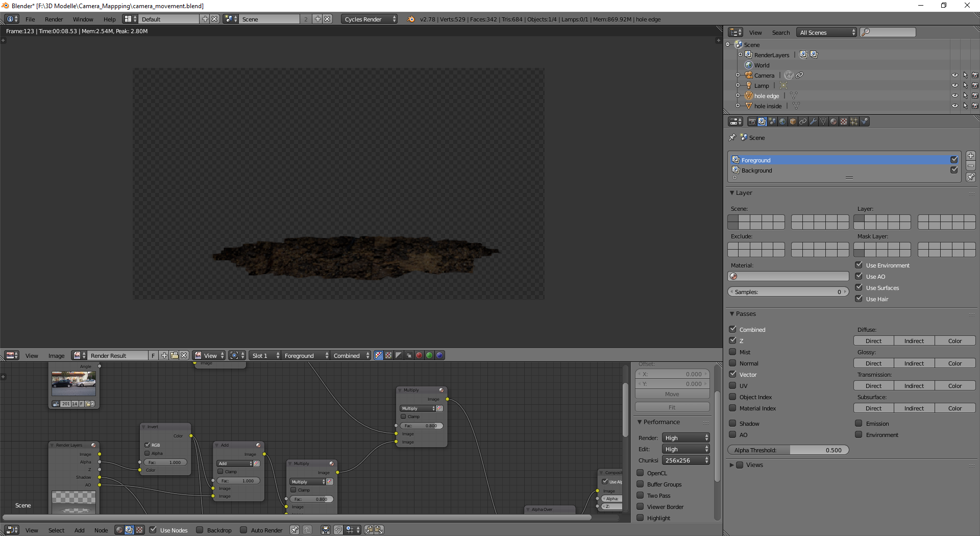Remove selected render layer with minus button
The height and width of the screenshot is (536, 980).
click(971, 166)
